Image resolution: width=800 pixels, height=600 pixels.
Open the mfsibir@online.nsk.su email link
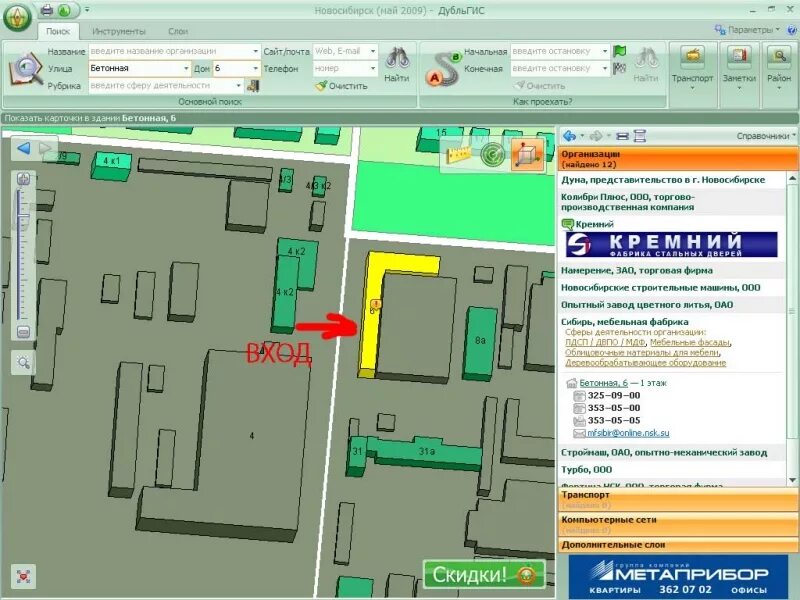pos(628,433)
